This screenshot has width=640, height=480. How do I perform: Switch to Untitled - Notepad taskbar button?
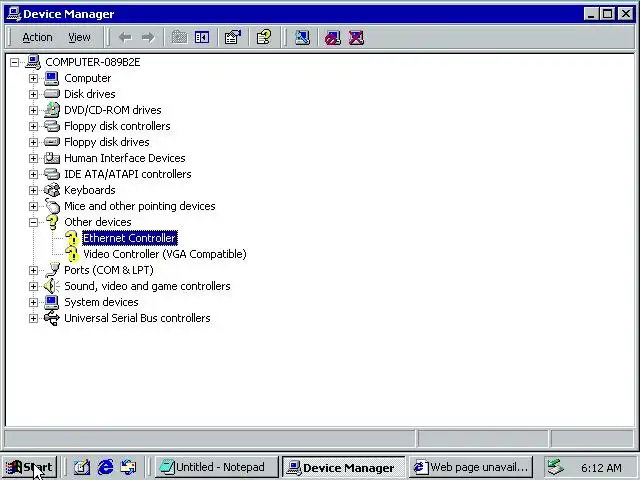216,467
